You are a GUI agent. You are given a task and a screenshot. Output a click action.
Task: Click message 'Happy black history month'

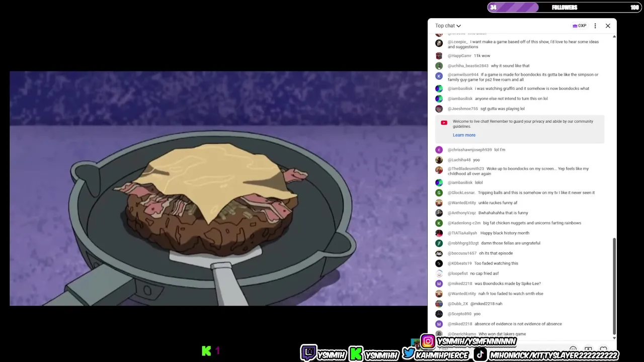pos(505,233)
